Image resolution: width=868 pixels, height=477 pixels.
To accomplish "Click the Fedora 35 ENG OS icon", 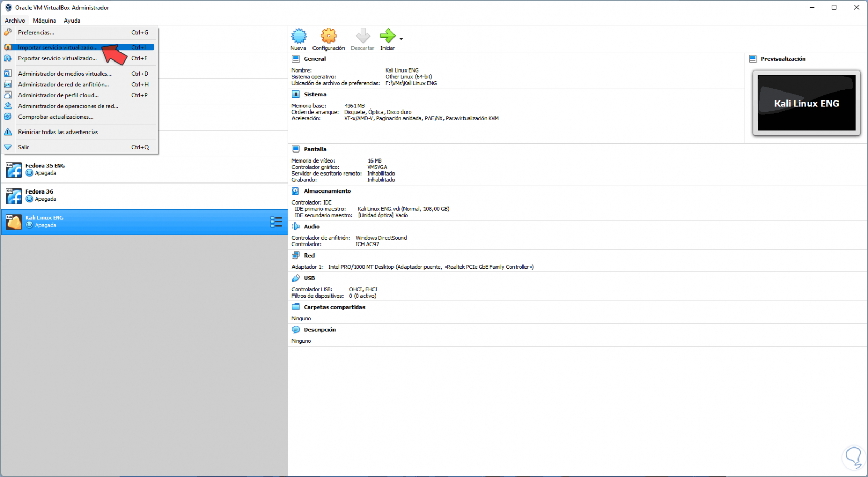I will 14,170.
